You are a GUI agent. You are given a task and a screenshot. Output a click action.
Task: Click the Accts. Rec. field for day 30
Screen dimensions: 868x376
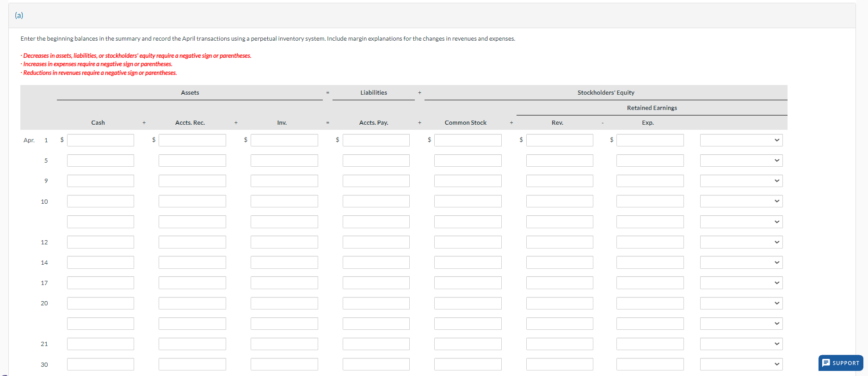coord(192,364)
